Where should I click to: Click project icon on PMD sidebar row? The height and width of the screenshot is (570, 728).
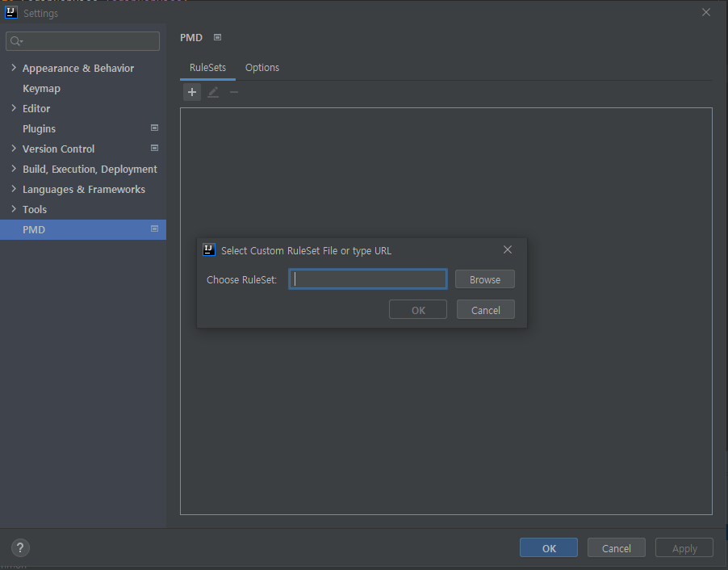click(155, 228)
